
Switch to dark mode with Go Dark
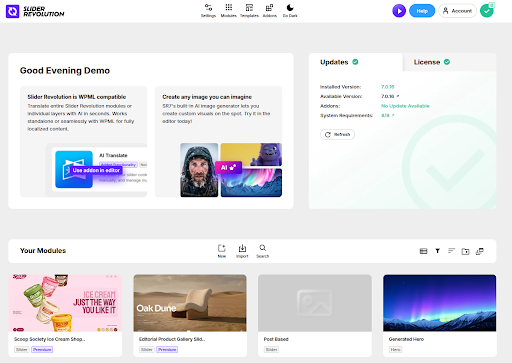(290, 11)
